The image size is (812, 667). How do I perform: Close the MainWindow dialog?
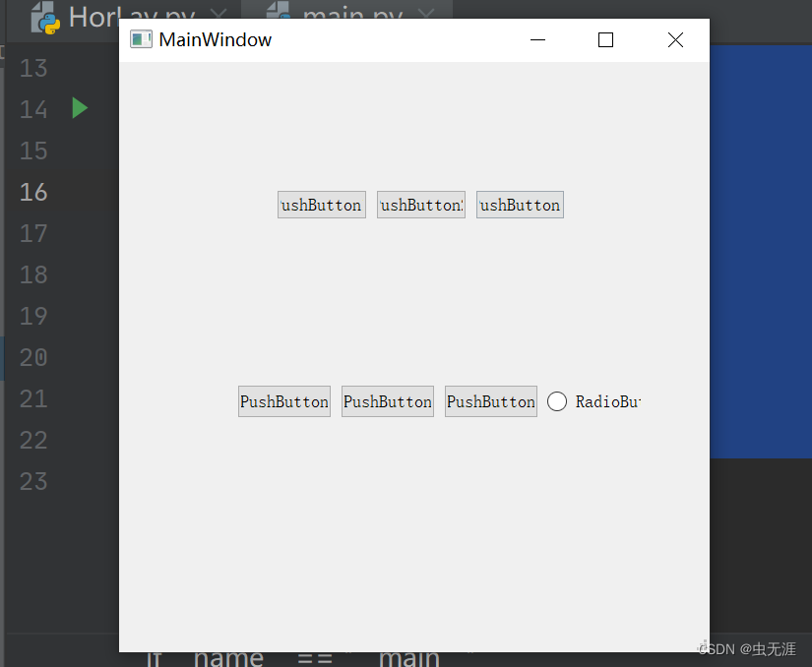675,40
